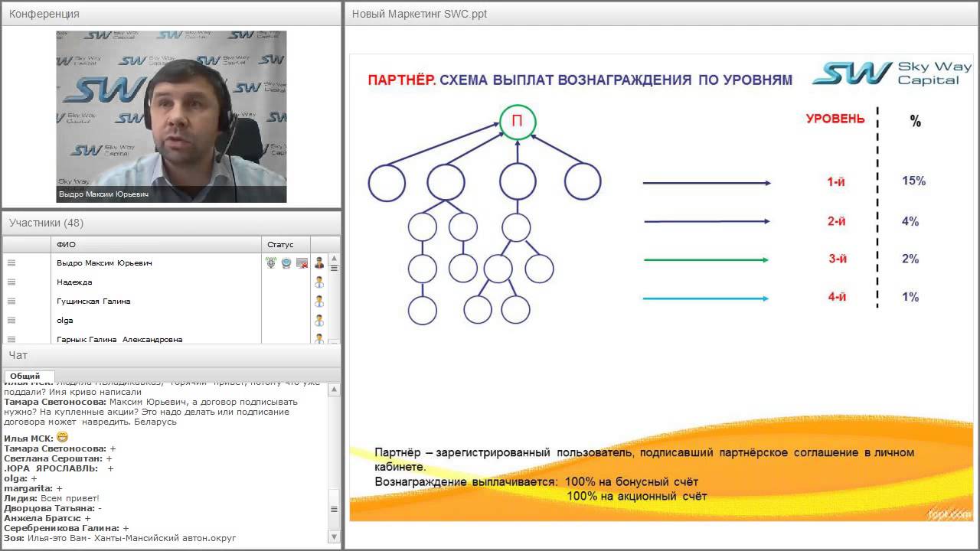Click the chat scroll up arrow
This screenshot has width=980, height=551.
pos(334,390)
